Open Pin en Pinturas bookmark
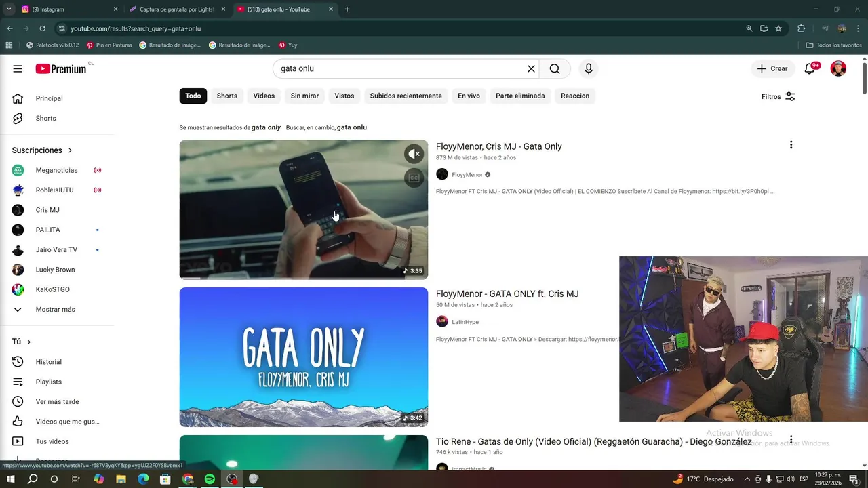 click(108, 45)
